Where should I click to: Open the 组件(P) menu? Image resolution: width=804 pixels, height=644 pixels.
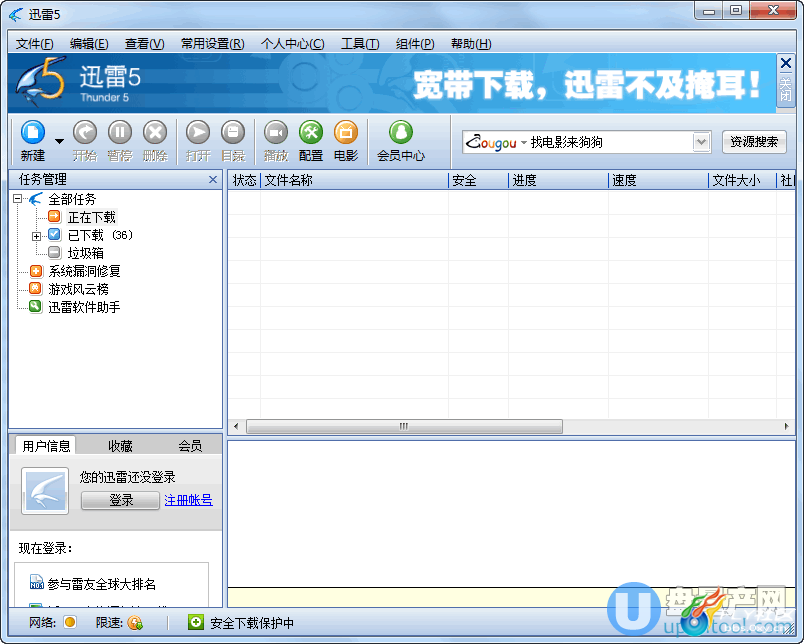(415, 44)
